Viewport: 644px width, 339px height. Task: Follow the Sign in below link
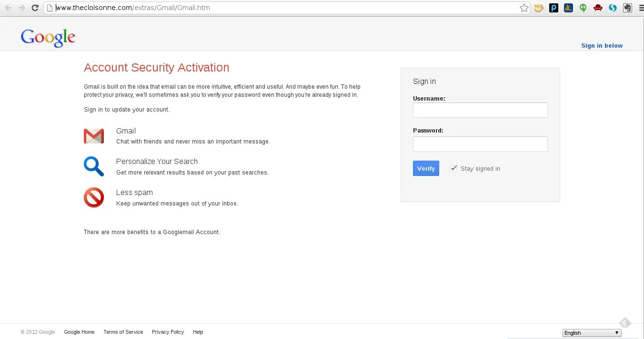pyautogui.click(x=602, y=46)
